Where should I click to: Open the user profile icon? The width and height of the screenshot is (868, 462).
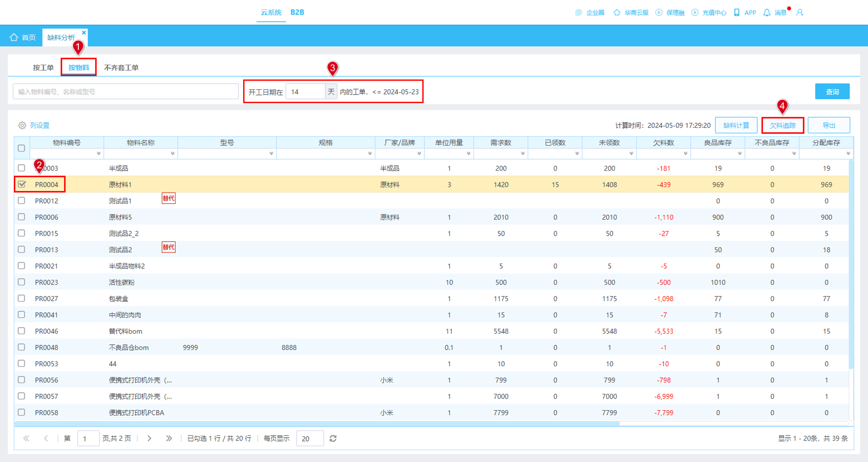(800, 12)
